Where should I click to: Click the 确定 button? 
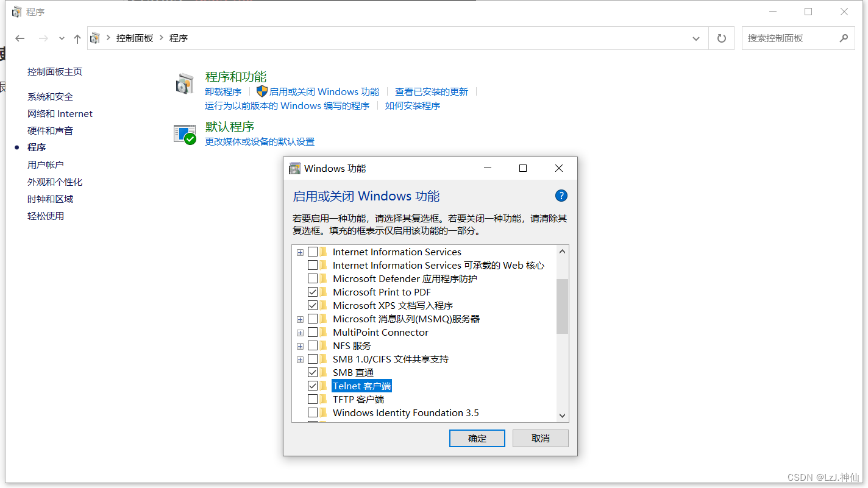click(x=477, y=438)
